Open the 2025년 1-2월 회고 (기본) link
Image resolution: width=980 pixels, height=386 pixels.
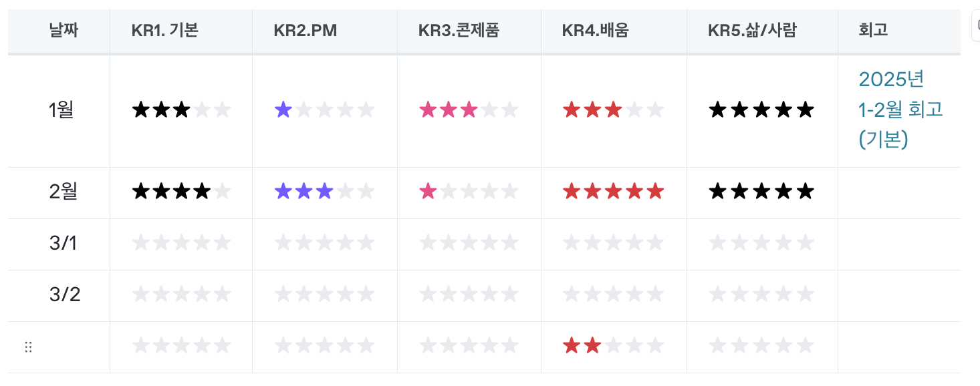[900, 109]
